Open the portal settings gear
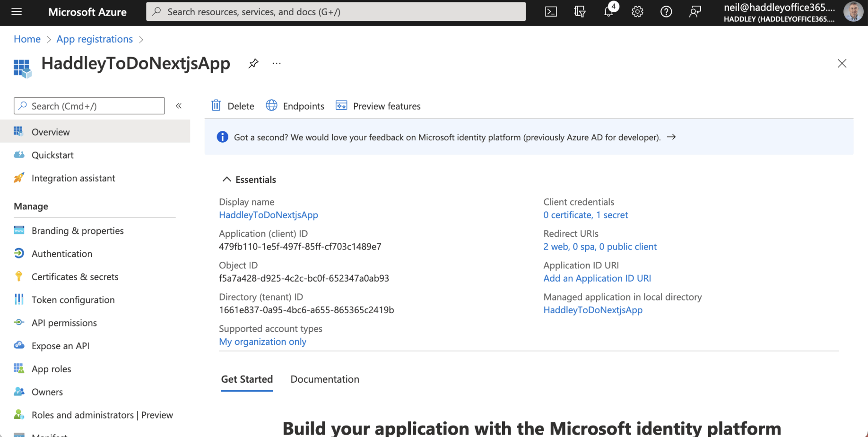Image resolution: width=868 pixels, height=437 pixels. [637, 12]
